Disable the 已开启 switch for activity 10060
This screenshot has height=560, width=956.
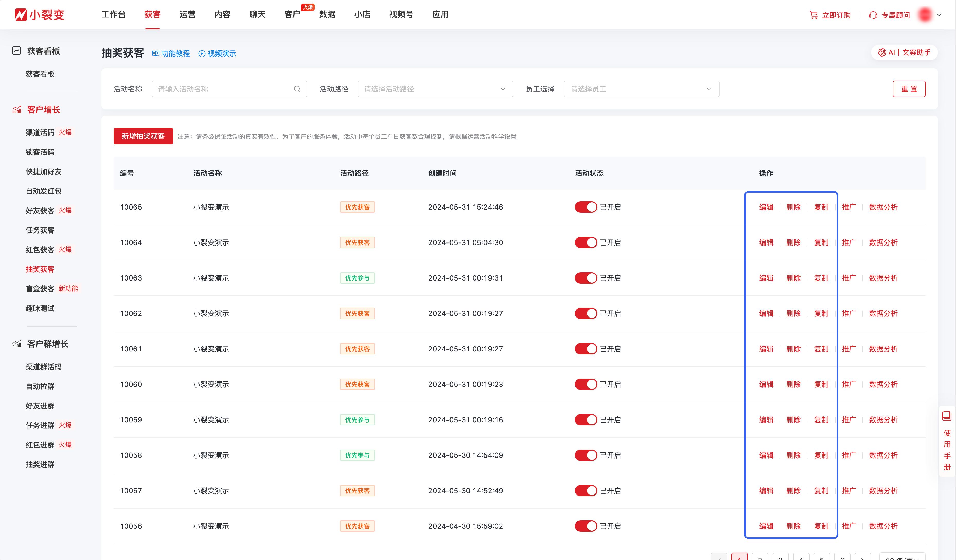click(x=586, y=384)
